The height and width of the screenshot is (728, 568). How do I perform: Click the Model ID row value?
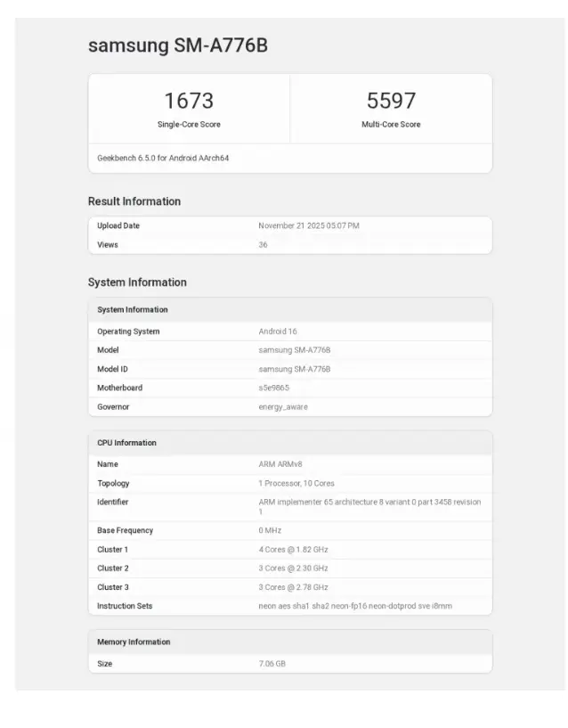[x=294, y=369]
